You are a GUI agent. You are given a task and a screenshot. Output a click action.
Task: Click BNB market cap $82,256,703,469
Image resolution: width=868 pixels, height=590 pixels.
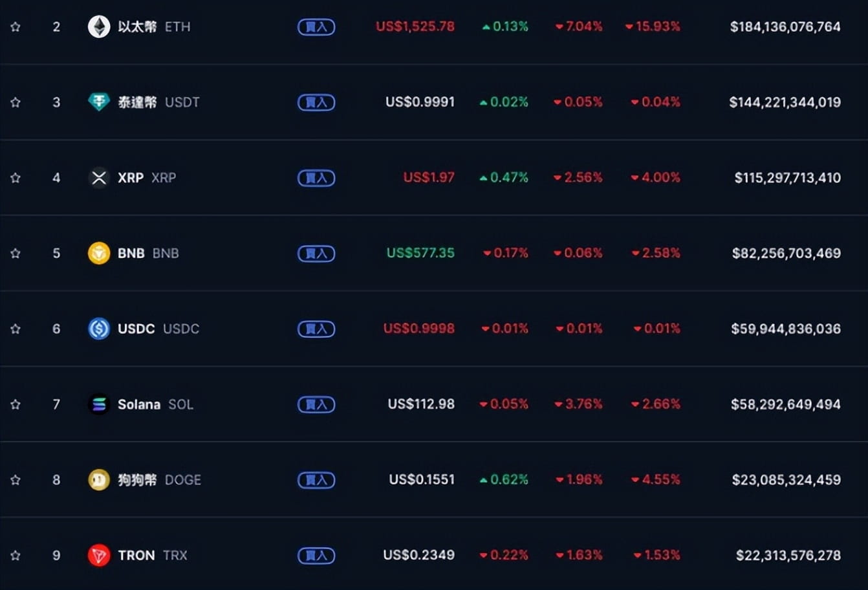(x=786, y=253)
